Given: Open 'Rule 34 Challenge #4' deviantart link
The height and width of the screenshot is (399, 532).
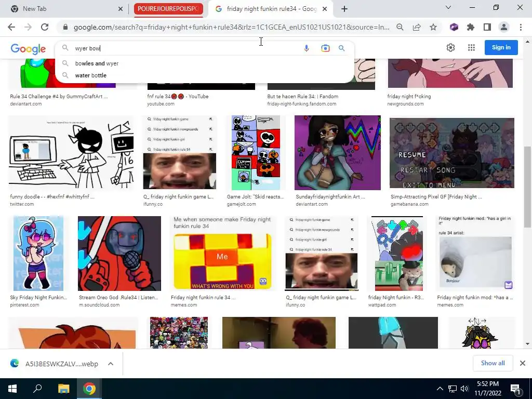Looking at the screenshot, I should point(59,96).
